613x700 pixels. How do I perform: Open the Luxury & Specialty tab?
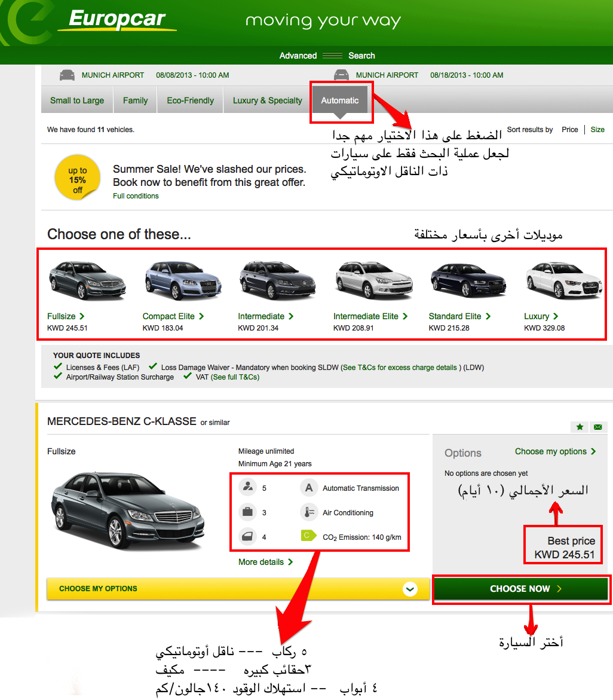267,100
